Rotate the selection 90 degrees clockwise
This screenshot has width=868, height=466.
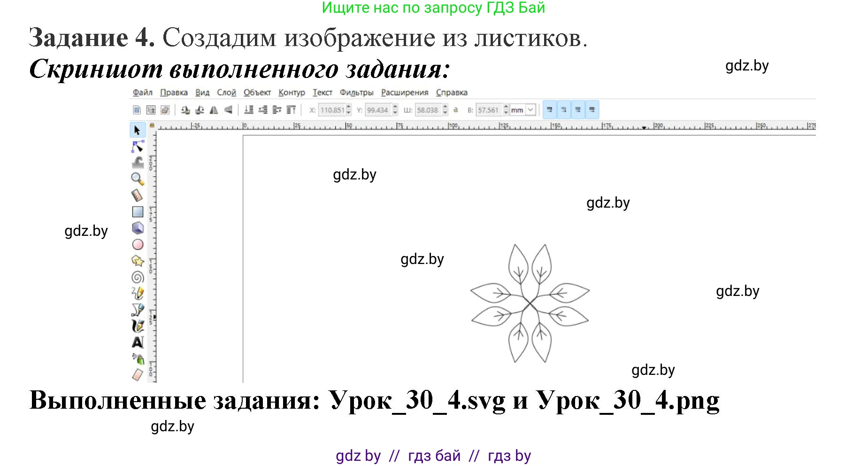pos(200,109)
